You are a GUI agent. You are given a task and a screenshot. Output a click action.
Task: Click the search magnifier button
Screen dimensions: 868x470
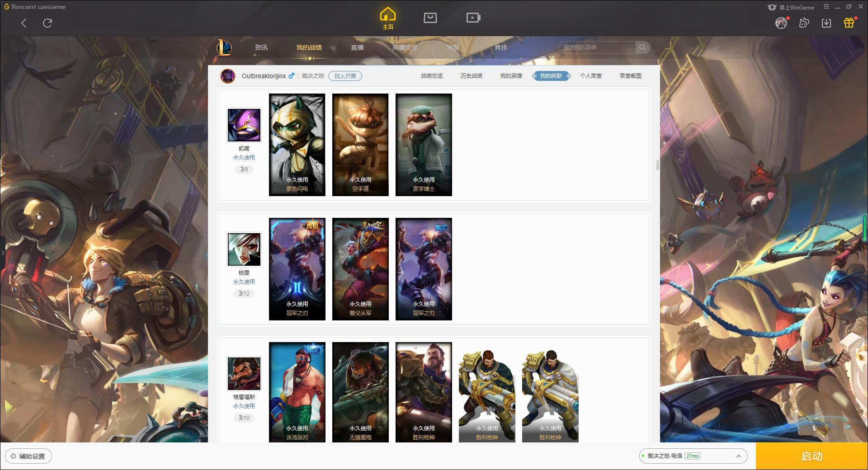coord(642,47)
